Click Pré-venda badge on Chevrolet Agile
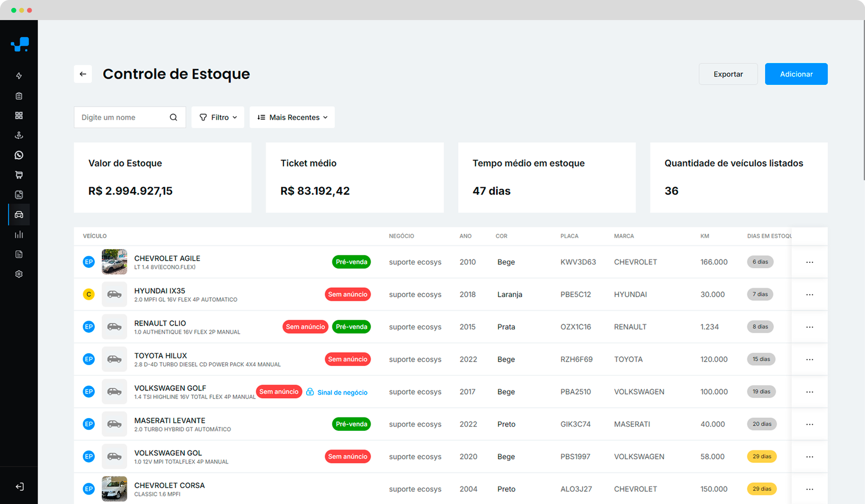Viewport: 865px width, 504px height. point(352,262)
